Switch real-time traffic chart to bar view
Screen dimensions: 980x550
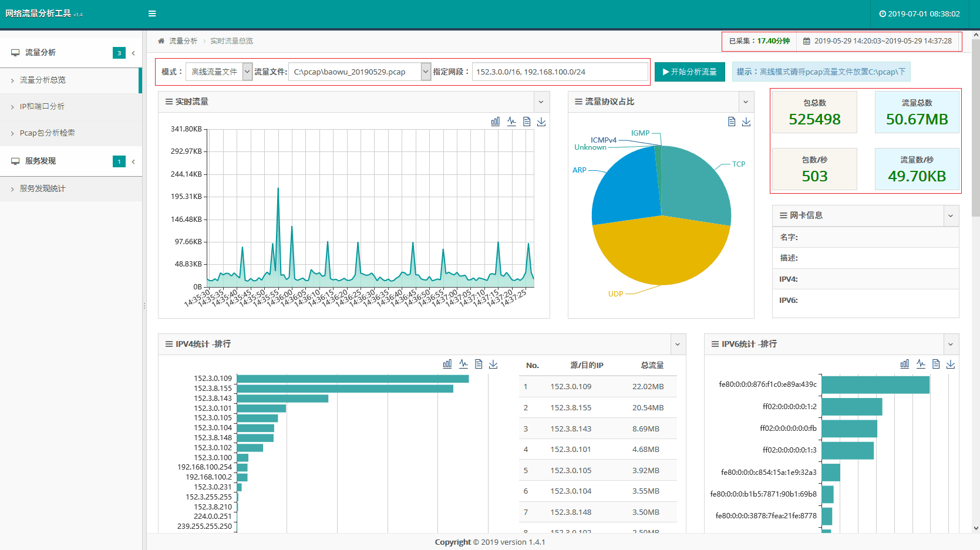coord(496,122)
